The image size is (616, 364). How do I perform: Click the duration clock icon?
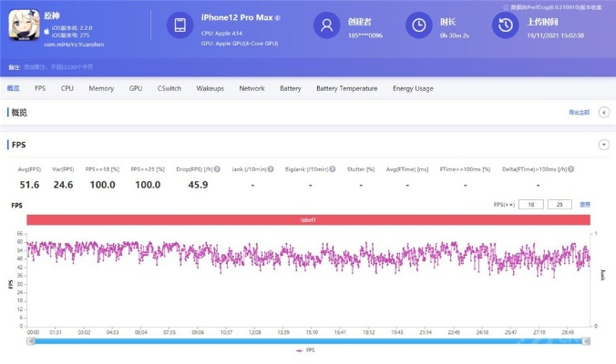tap(418, 25)
